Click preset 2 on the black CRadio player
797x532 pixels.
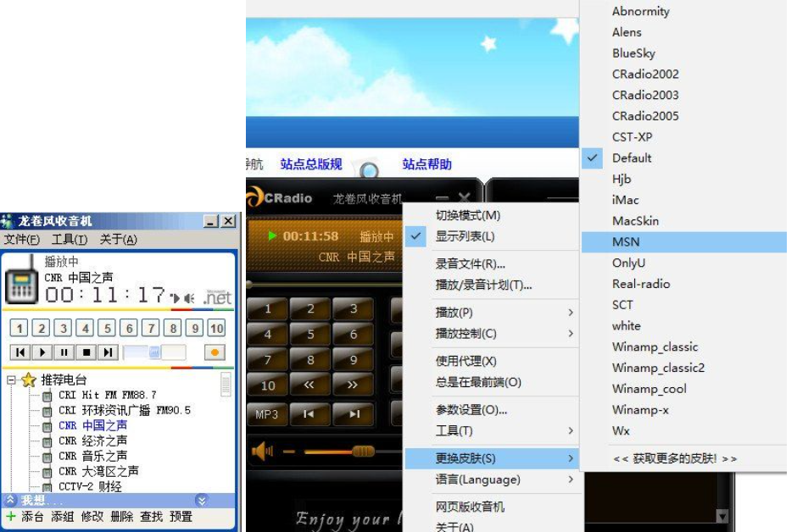[x=310, y=308]
